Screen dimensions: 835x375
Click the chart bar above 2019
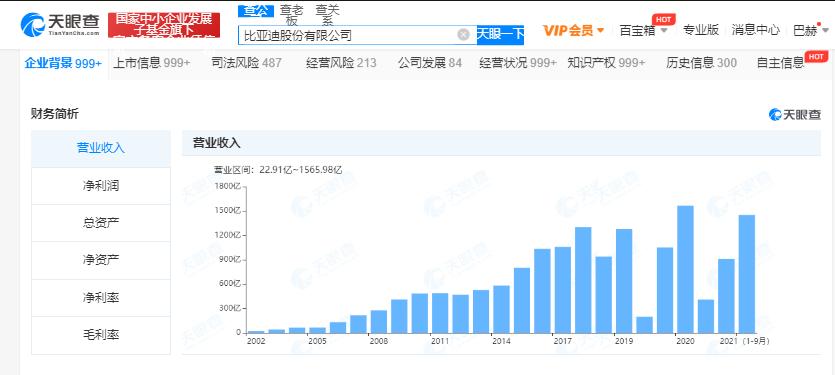pyautogui.click(x=624, y=281)
